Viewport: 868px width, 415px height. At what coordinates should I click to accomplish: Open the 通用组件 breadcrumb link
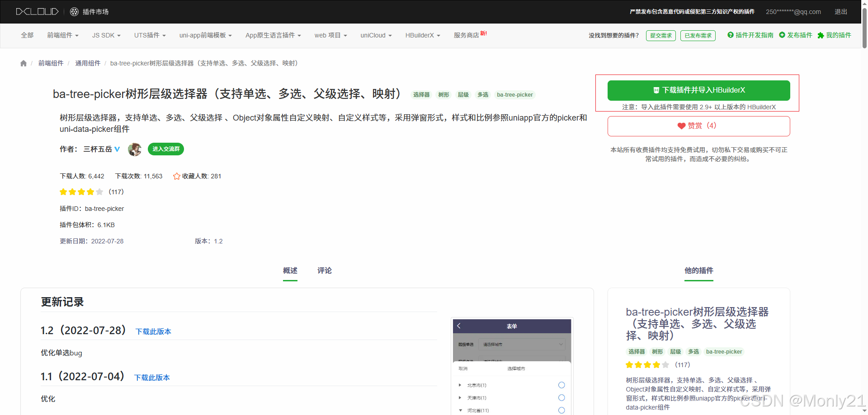(x=88, y=63)
